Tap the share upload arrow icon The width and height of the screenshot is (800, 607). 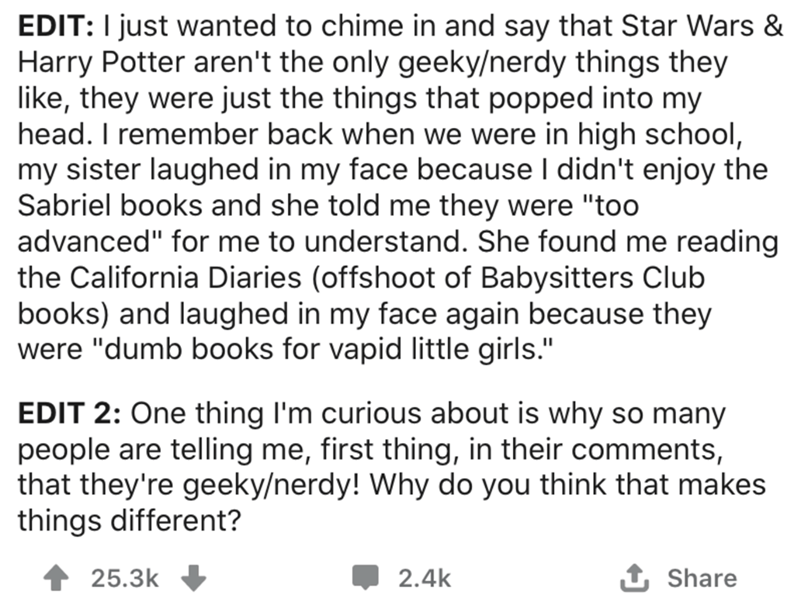(x=635, y=578)
